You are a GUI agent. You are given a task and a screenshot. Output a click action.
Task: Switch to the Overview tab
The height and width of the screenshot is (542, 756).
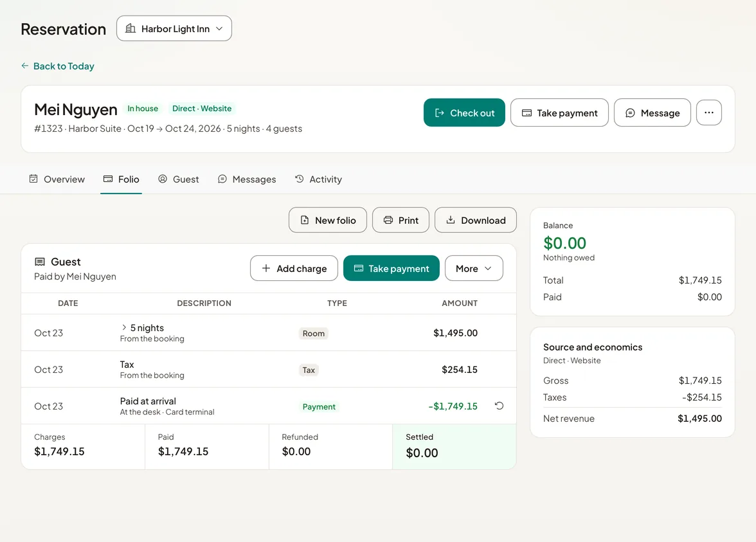[57, 179]
